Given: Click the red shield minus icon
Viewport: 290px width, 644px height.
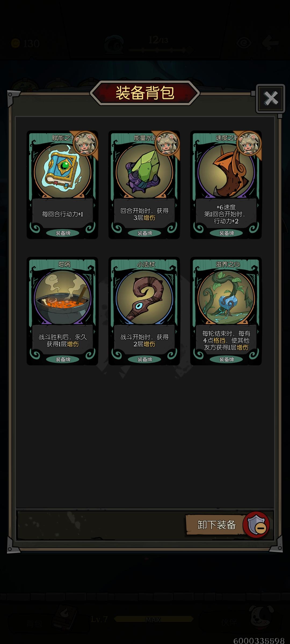Looking at the screenshot, I should tap(256, 525).
